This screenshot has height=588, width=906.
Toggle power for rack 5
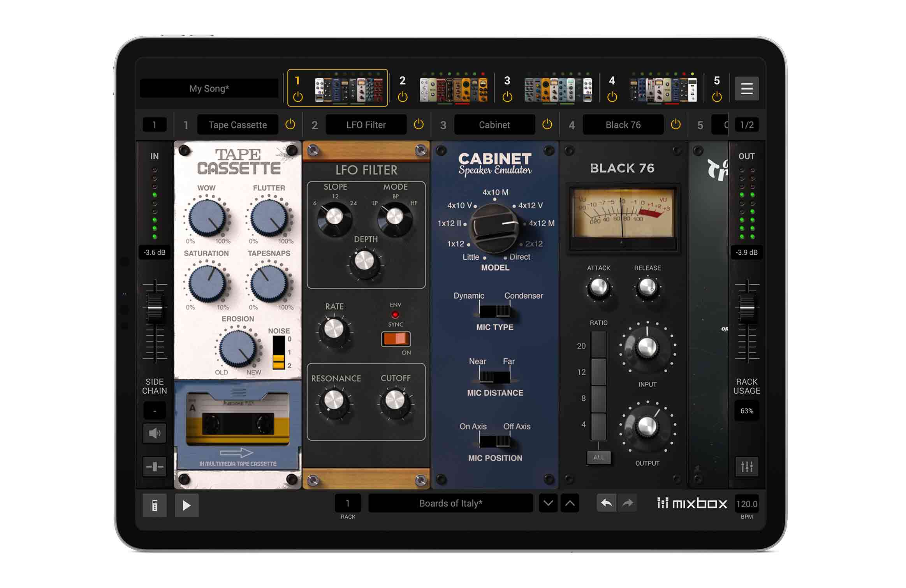pyautogui.click(x=717, y=97)
